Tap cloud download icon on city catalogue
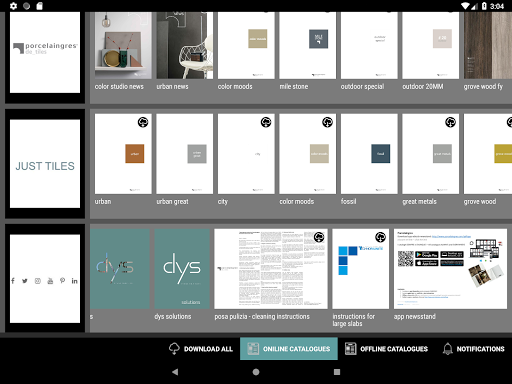 266,122
